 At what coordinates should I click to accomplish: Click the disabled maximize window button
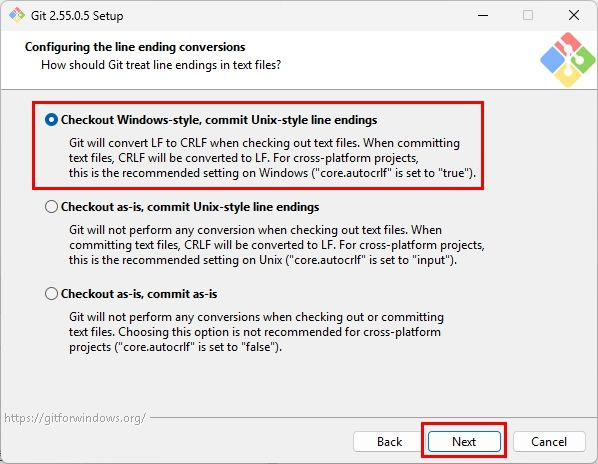point(528,15)
